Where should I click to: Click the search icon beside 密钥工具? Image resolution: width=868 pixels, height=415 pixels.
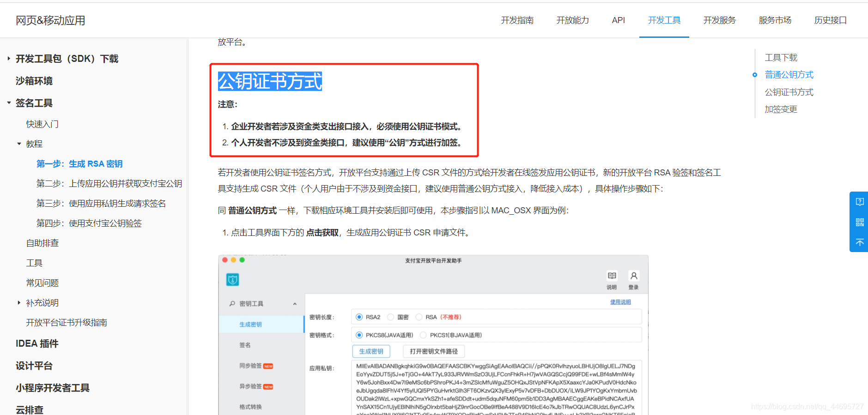(232, 303)
